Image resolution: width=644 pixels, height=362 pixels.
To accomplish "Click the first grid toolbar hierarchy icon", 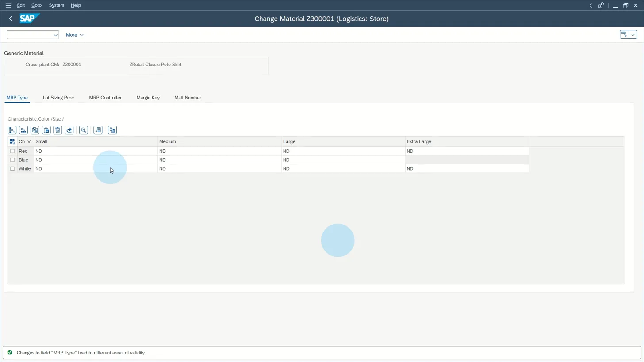I will point(12,130).
